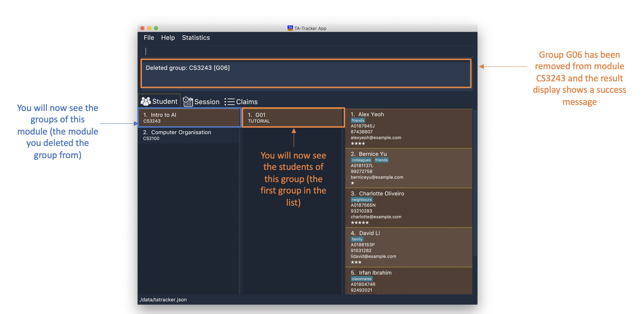The height and width of the screenshot is (314, 644).
Task: Minimize the TA-Tracker window
Action: [149, 28]
